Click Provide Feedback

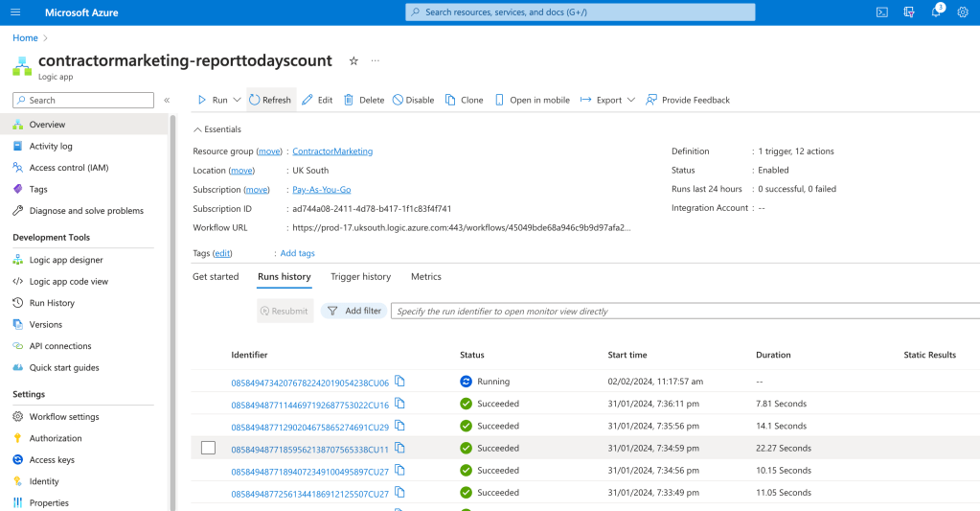click(x=688, y=100)
